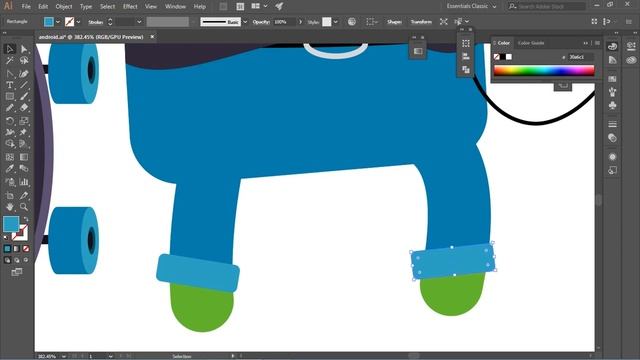Click the Shape button in control bar

point(394,22)
